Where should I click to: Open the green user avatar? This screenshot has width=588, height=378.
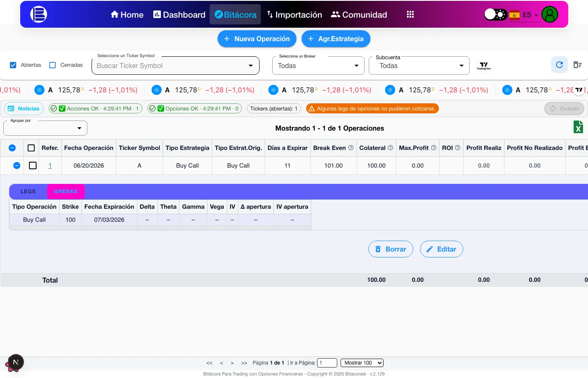coord(550,14)
